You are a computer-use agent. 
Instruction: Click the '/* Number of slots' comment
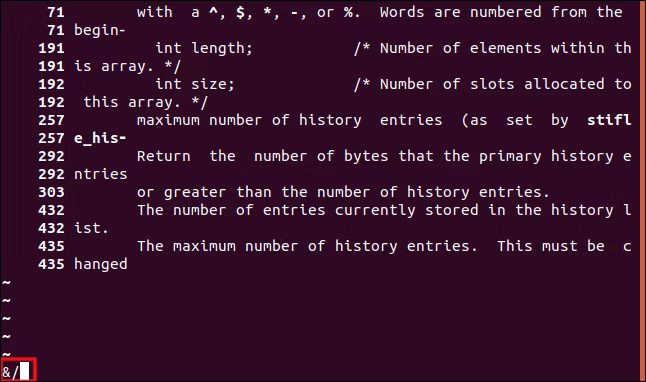click(x=434, y=84)
